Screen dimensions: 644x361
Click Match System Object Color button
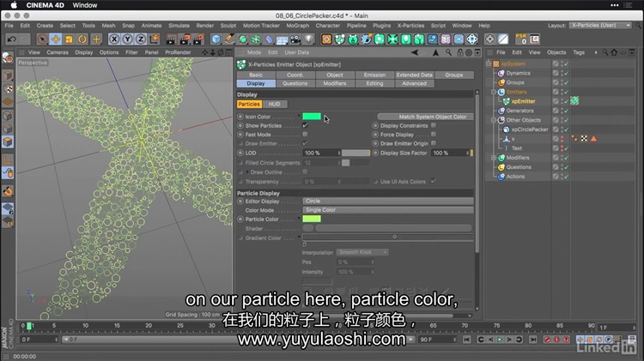tap(426, 117)
